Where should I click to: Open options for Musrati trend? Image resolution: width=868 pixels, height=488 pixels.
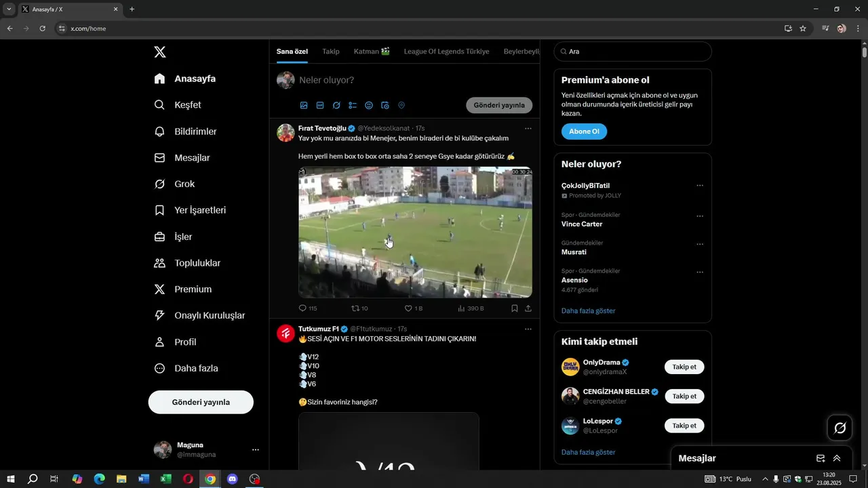click(x=700, y=245)
